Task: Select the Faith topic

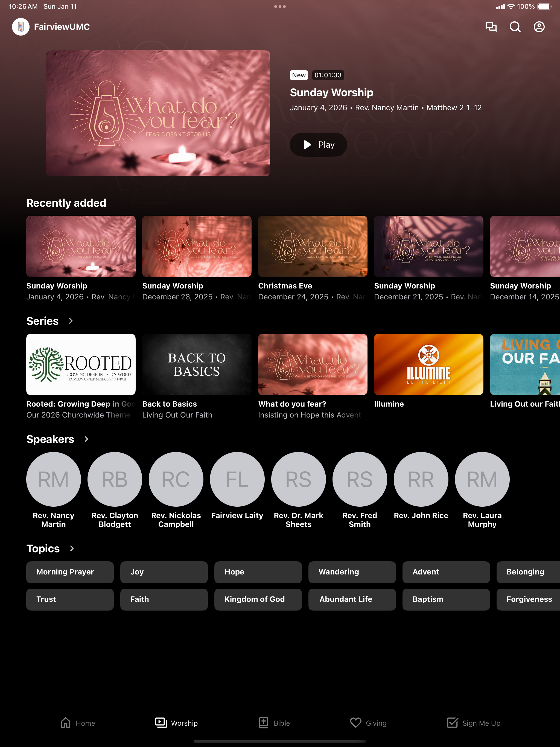Action: pyautogui.click(x=164, y=599)
